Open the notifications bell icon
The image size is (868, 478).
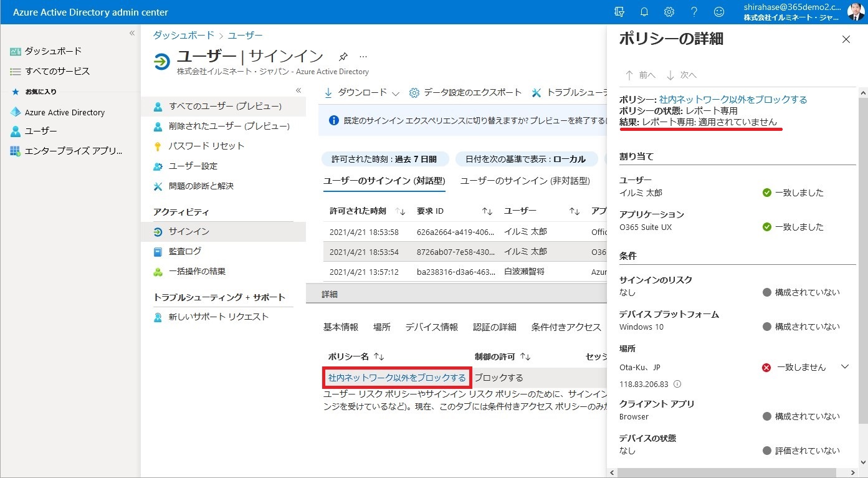[x=644, y=12]
